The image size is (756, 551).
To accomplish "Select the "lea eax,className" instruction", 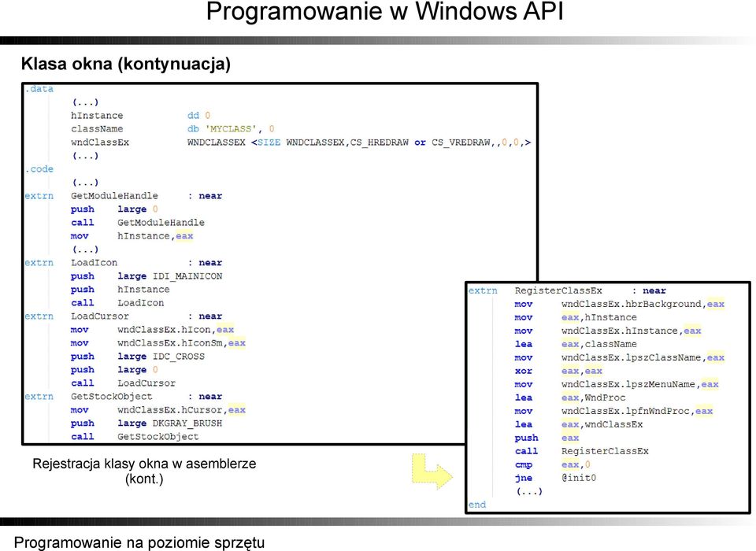I will [x=576, y=344].
